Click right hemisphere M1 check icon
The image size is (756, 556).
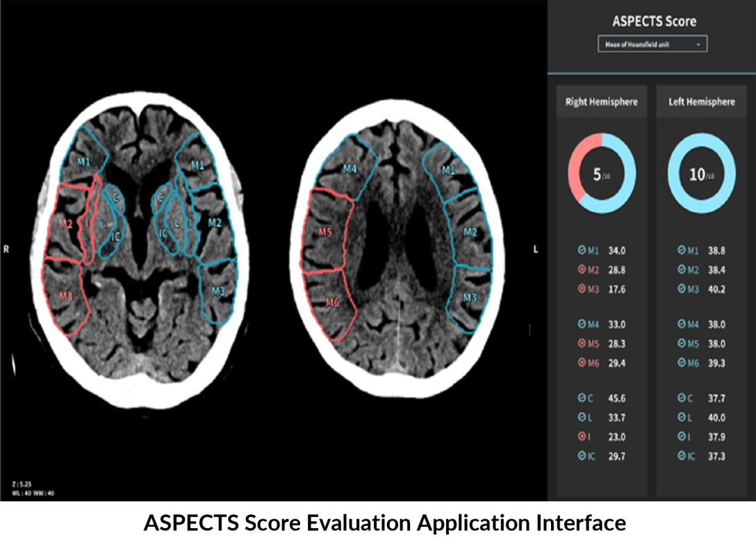tap(582, 250)
